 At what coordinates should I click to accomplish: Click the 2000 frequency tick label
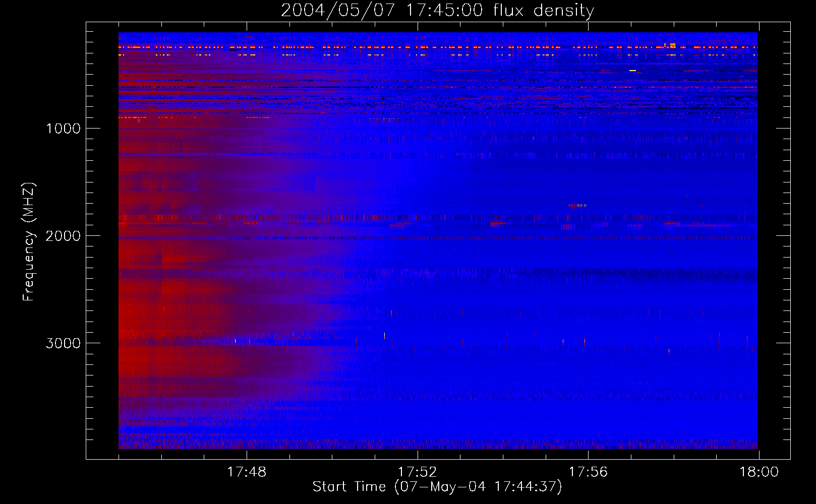[x=63, y=236]
